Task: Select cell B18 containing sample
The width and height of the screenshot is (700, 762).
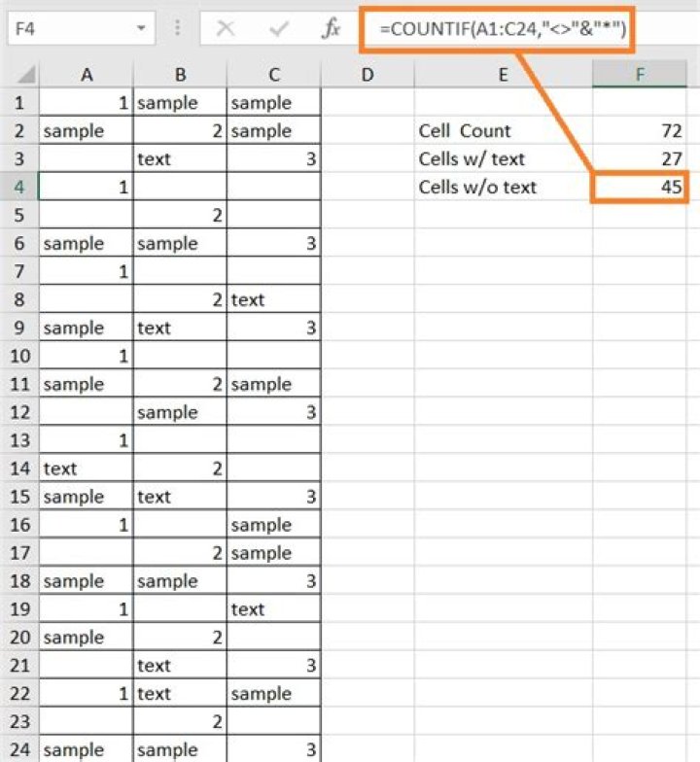Action: (x=180, y=581)
